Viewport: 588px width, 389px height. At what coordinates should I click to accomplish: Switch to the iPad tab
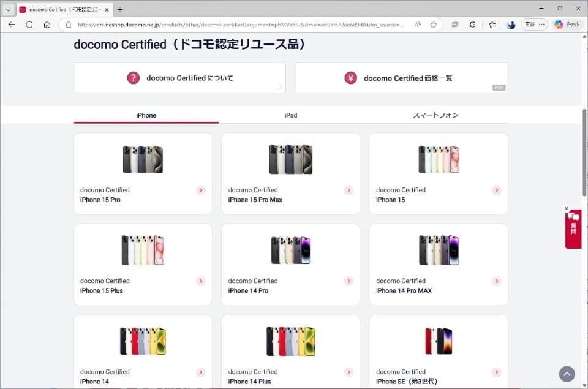point(290,115)
